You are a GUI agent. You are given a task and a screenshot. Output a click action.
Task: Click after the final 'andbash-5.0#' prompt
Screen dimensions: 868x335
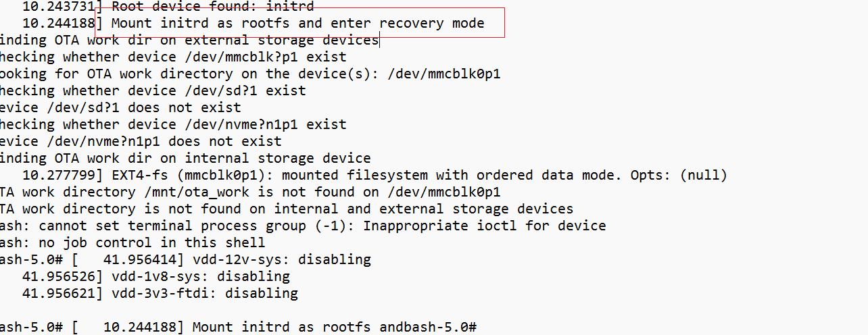point(479,327)
